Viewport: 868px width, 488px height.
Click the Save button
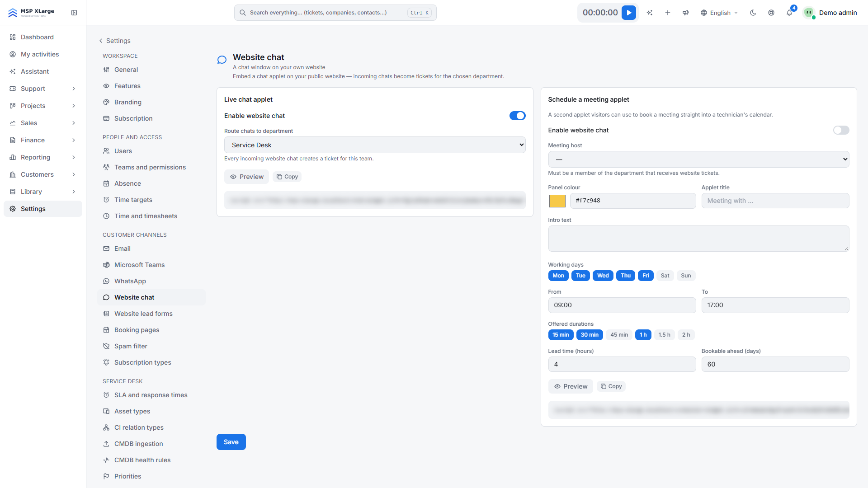click(231, 442)
